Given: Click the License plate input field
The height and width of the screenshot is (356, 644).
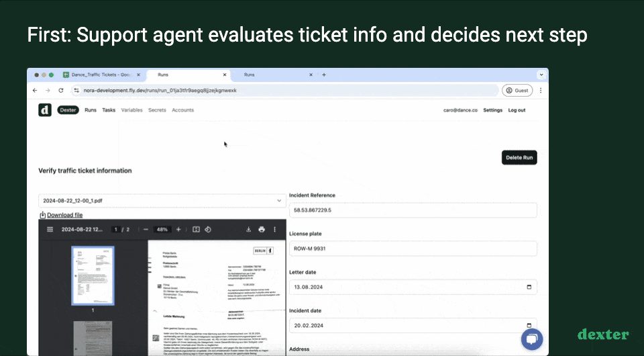Looking at the screenshot, I should point(413,249).
